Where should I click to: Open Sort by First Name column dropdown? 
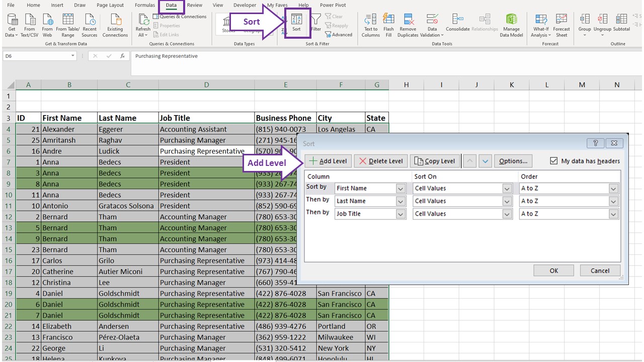pyautogui.click(x=400, y=189)
